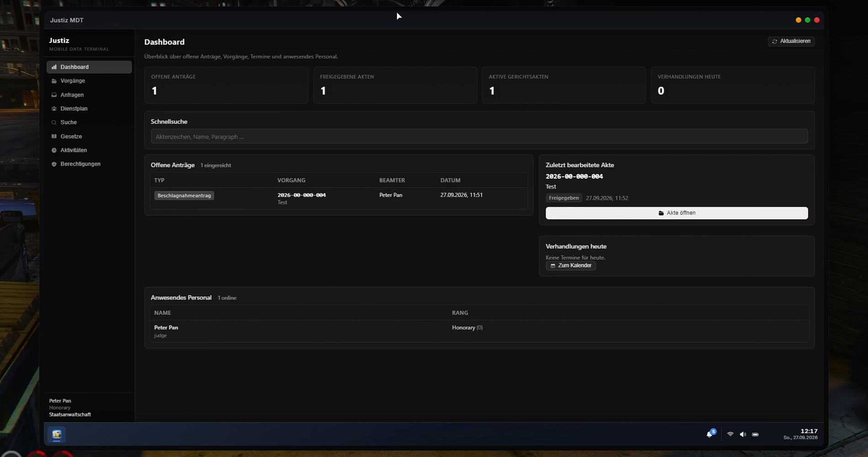The width and height of the screenshot is (868, 457).
Task: Click the date 27.09.2026, 11:51 cell
Action: pos(461,195)
